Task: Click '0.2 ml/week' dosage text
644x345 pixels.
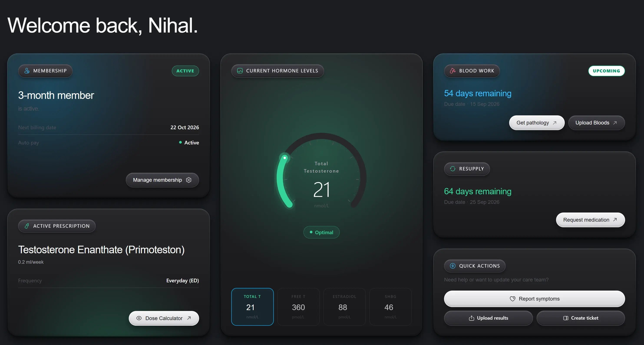Action: [x=31, y=262]
